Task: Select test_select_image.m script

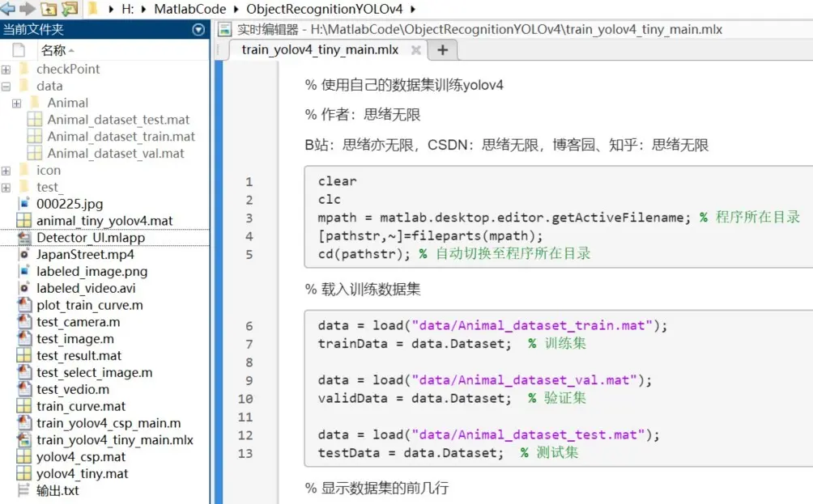Action: point(94,372)
